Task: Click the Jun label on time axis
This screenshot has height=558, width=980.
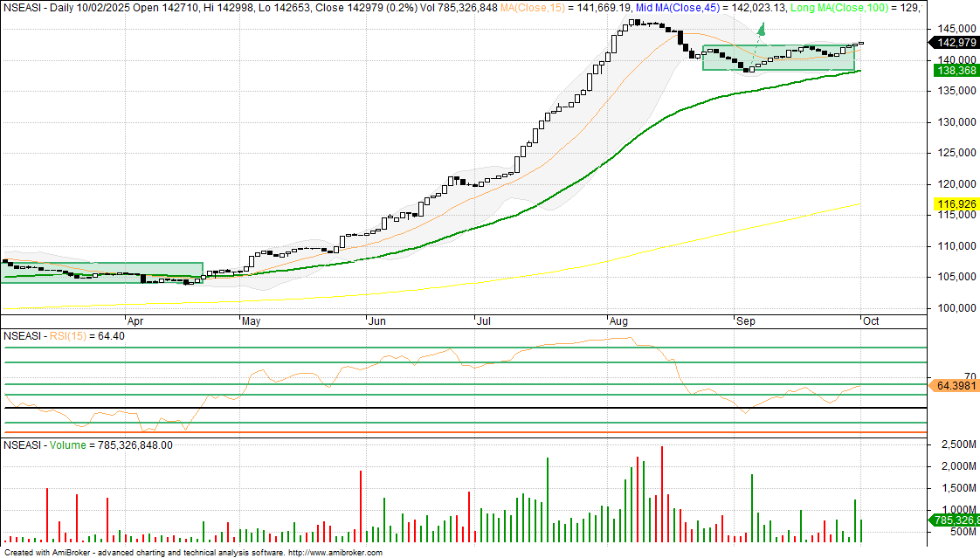Action: (377, 320)
